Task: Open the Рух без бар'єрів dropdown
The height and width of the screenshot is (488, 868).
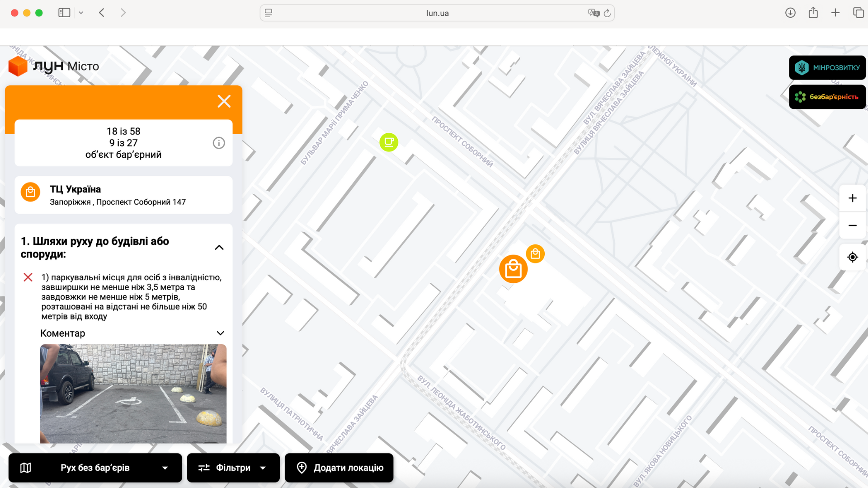Action: coord(95,468)
